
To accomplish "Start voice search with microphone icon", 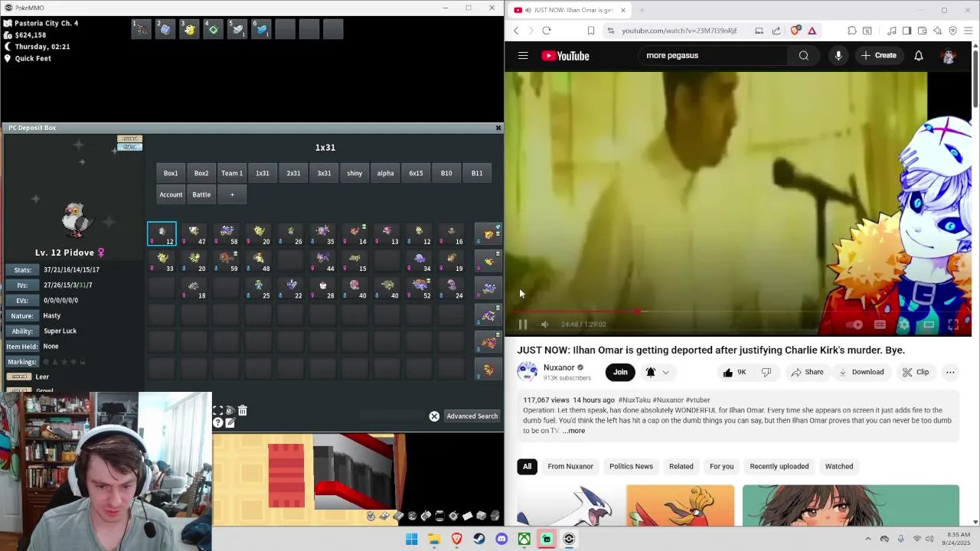I will [838, 56].
